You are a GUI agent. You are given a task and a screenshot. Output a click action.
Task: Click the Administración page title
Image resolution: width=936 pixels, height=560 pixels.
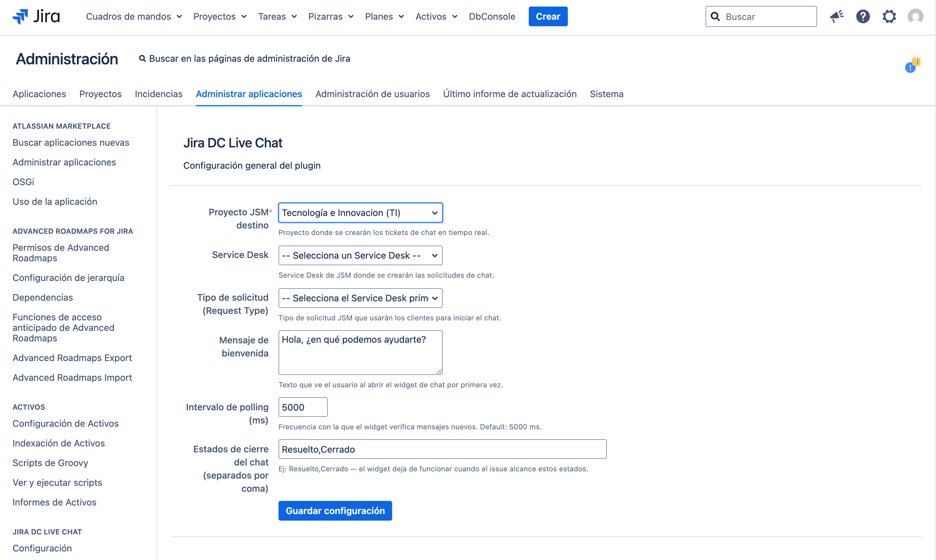click(x=67, y=59)
